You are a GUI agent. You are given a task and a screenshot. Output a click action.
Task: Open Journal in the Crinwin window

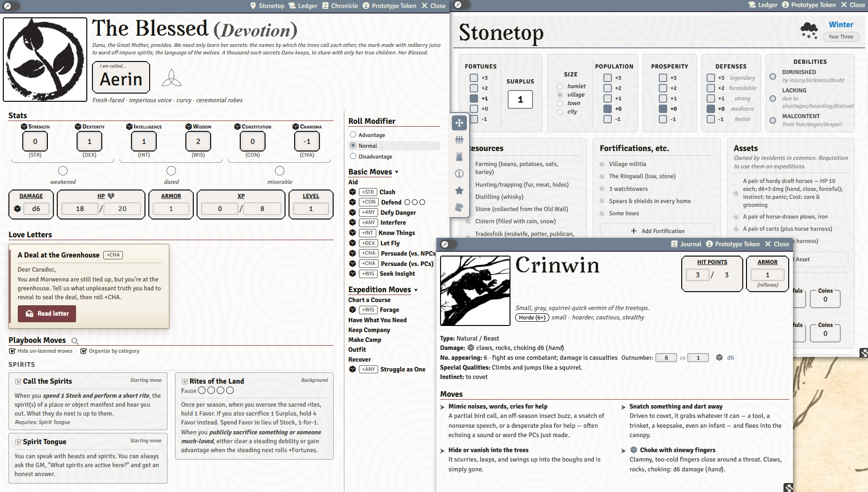point(686,244)
